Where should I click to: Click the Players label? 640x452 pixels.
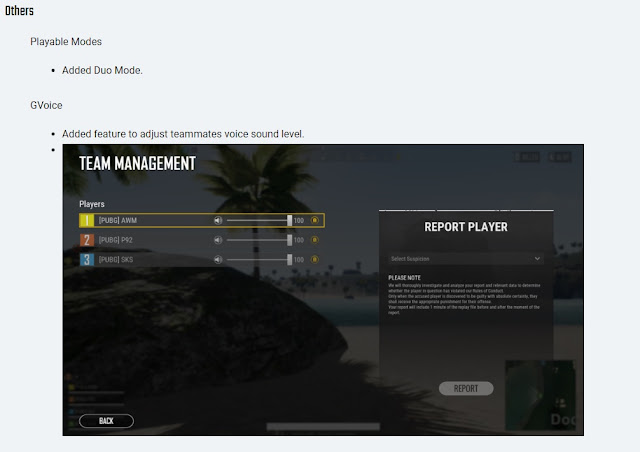coord(92,204)
